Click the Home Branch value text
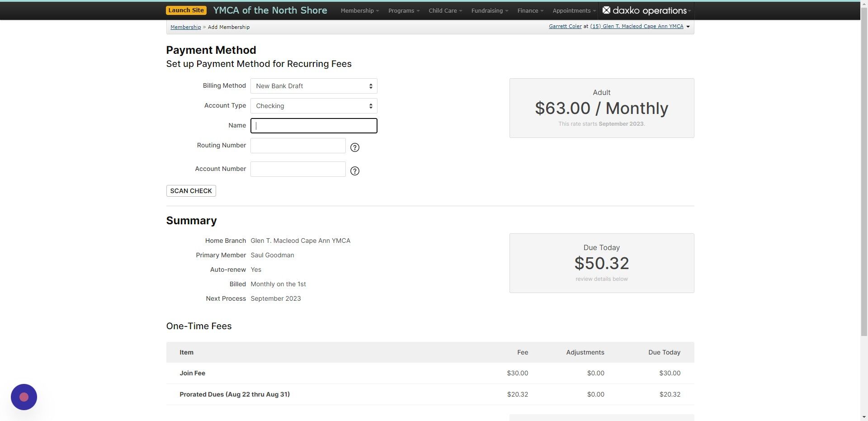The width and height of the screenshot is (868, 421). [300, 241]
